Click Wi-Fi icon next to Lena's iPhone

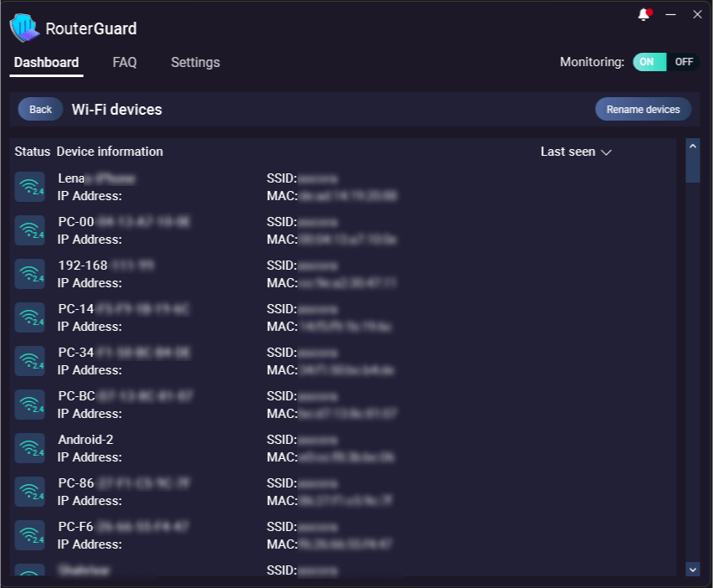tap(30, 187)
